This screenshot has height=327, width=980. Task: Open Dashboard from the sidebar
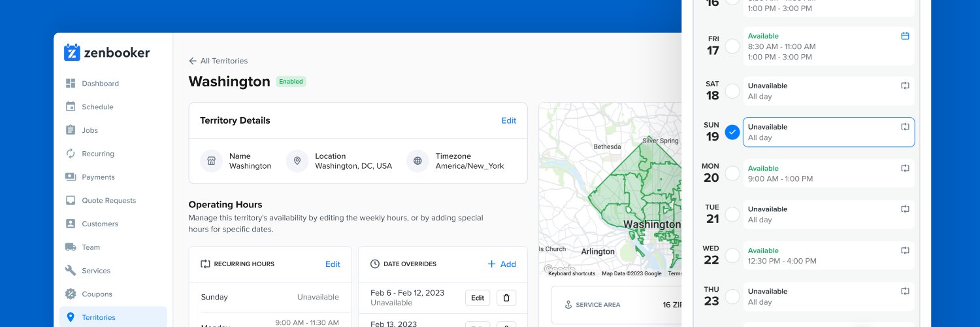click(113, 83)
